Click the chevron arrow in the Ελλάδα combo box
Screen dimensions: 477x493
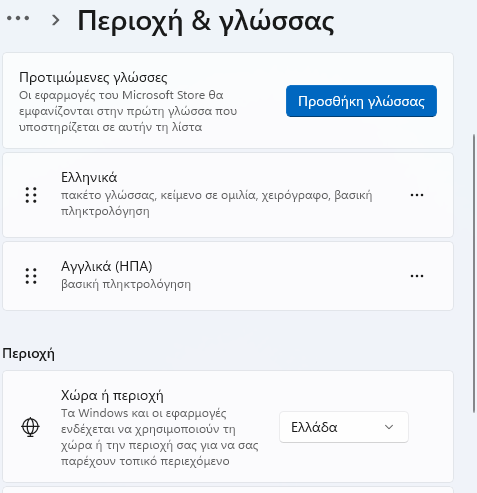coord(389,427)
